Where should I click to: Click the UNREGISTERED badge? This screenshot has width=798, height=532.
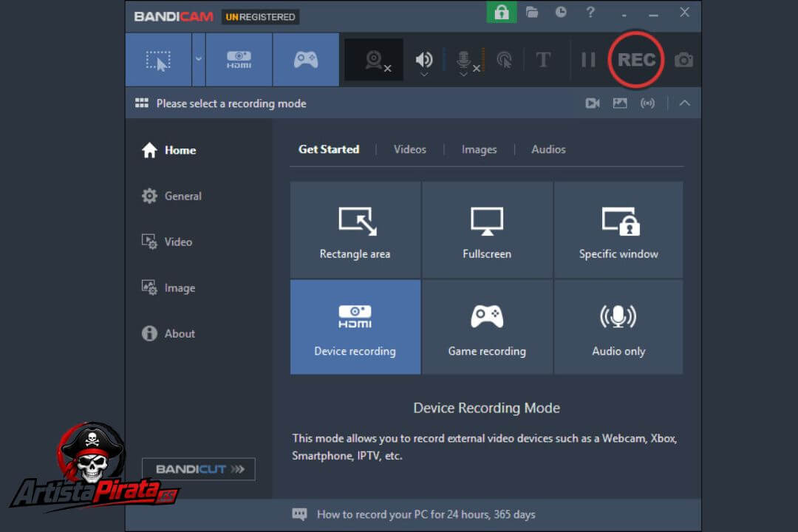[260, 17]
